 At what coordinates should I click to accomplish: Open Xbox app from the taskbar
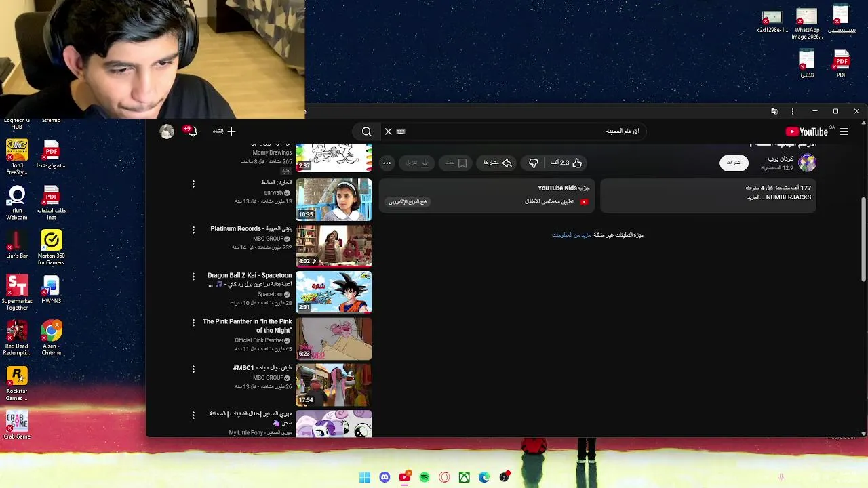464,477
